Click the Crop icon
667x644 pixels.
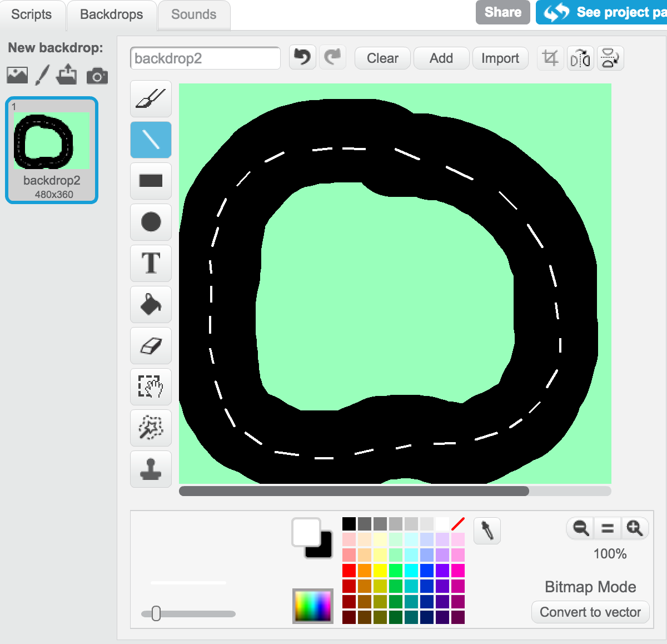[x=550, y=58]
